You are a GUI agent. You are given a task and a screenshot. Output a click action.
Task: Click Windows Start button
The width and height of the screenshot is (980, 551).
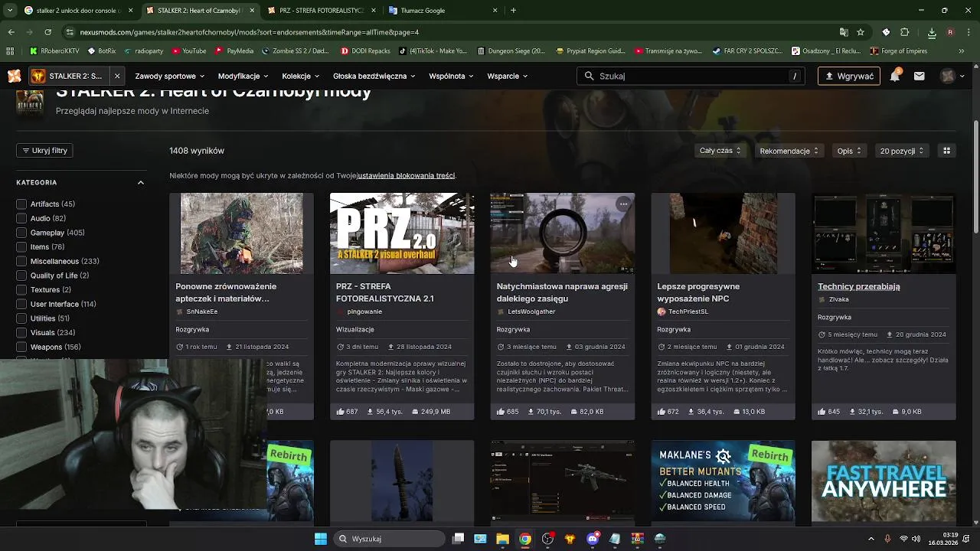click(x=321, y=539)
